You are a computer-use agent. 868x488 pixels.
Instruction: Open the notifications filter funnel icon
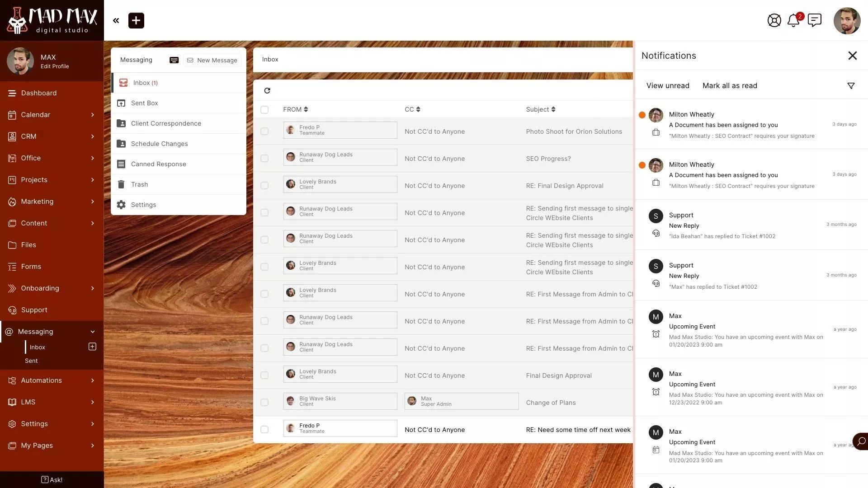click(851, 86)
